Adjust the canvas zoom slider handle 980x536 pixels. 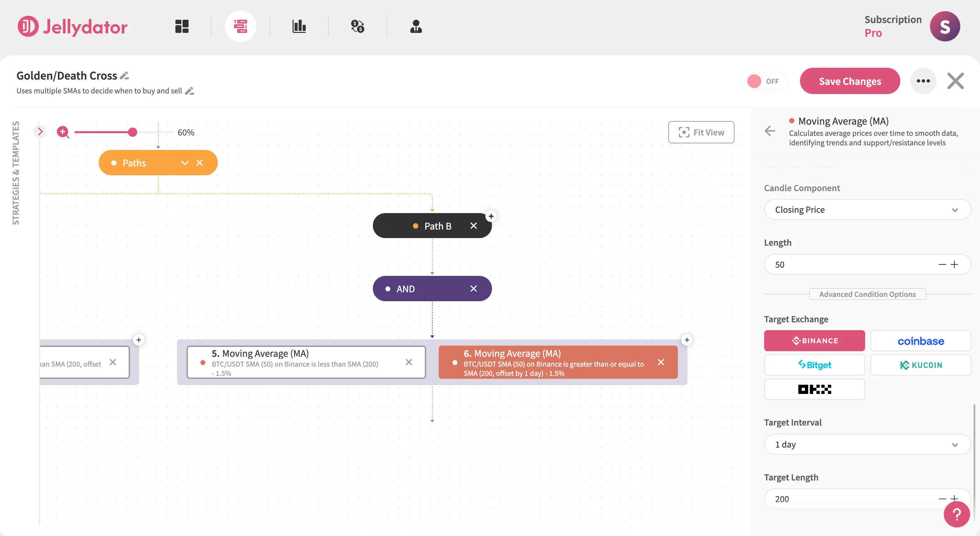132,132
